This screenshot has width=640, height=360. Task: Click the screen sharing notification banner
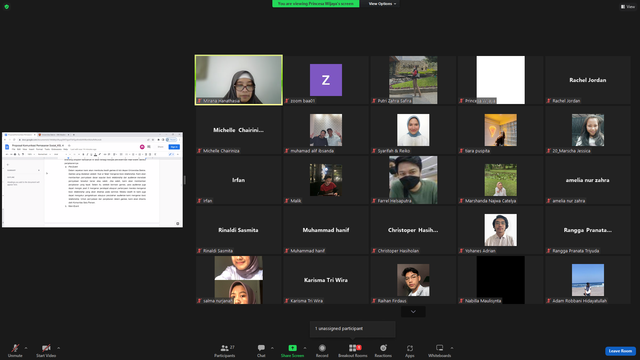point(316,4)
